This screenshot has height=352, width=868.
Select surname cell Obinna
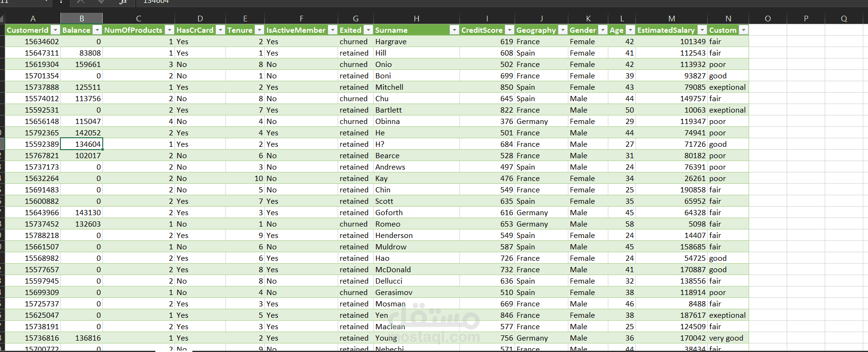pyautogui.click(x=417, y=121)
